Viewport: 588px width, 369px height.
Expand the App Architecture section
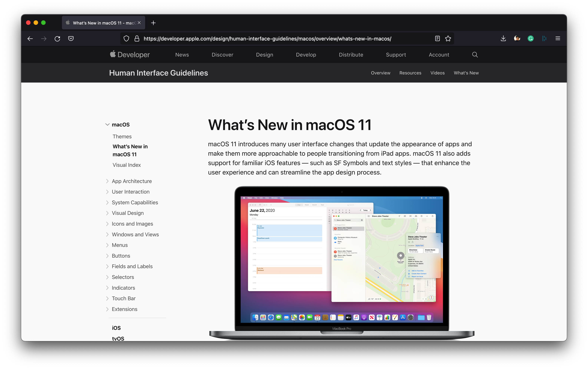[x=107, y=181]
